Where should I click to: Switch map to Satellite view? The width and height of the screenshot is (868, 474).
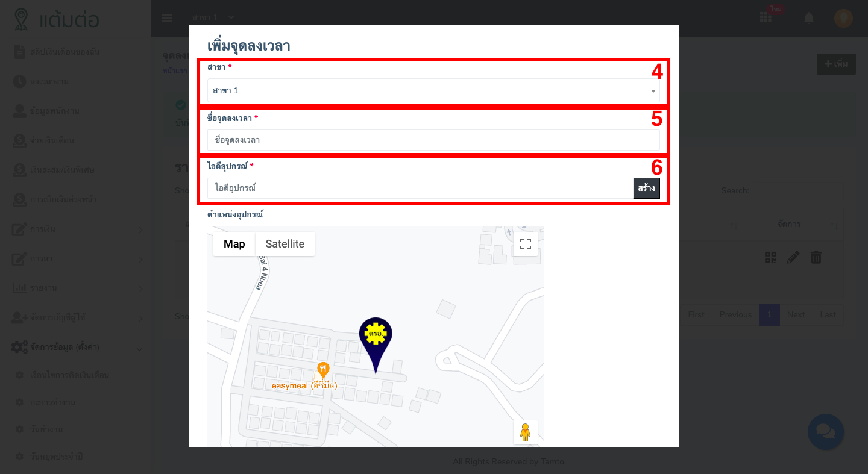click(285, 244)
